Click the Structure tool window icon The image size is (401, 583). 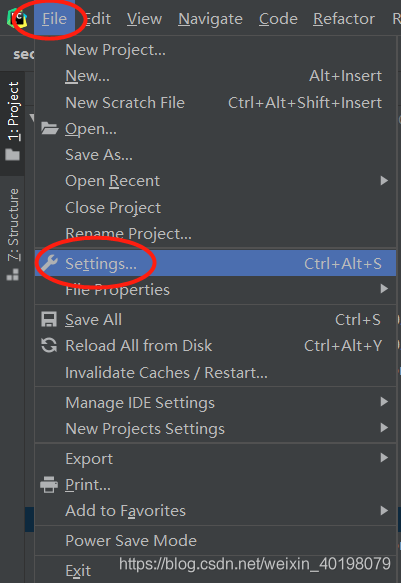(13, 275)
